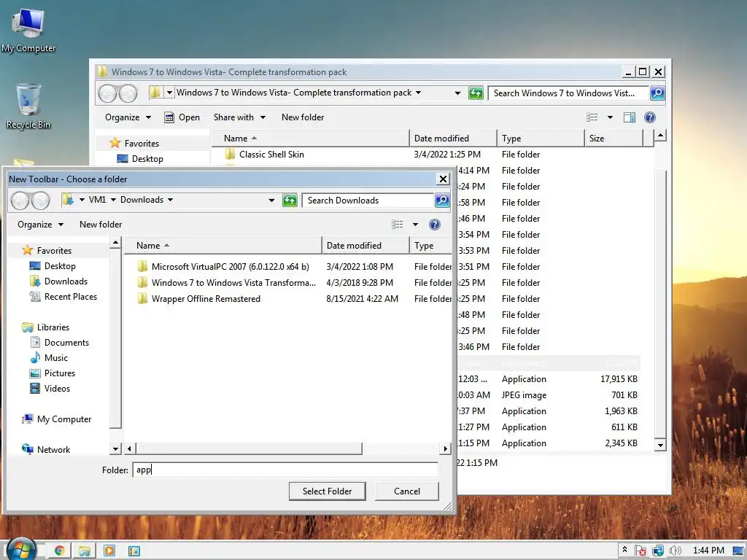Viewport: 747px width, 560px height.
Task: Click Documents library in dialog sidebar
Action: click(x=60, y=343)
